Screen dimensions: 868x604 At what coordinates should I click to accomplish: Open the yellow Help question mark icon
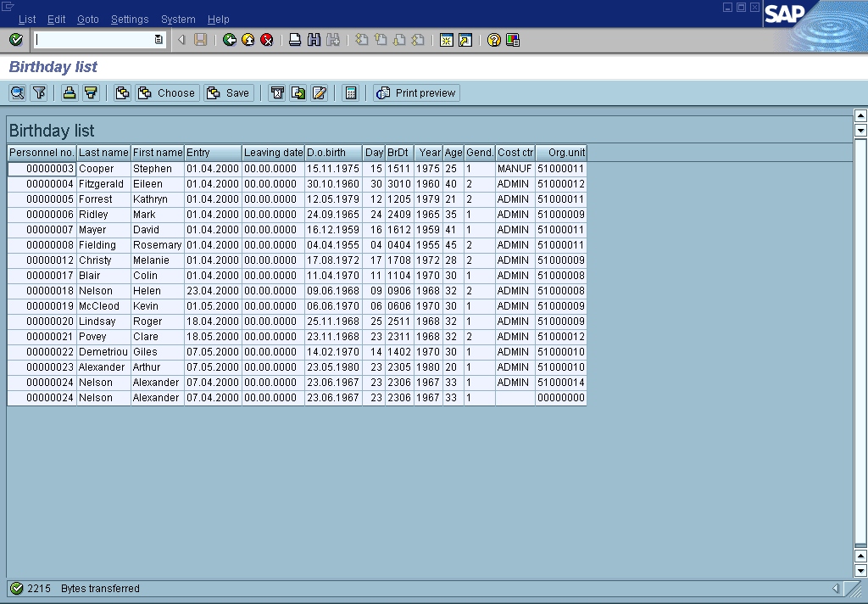tap(494, 40)
